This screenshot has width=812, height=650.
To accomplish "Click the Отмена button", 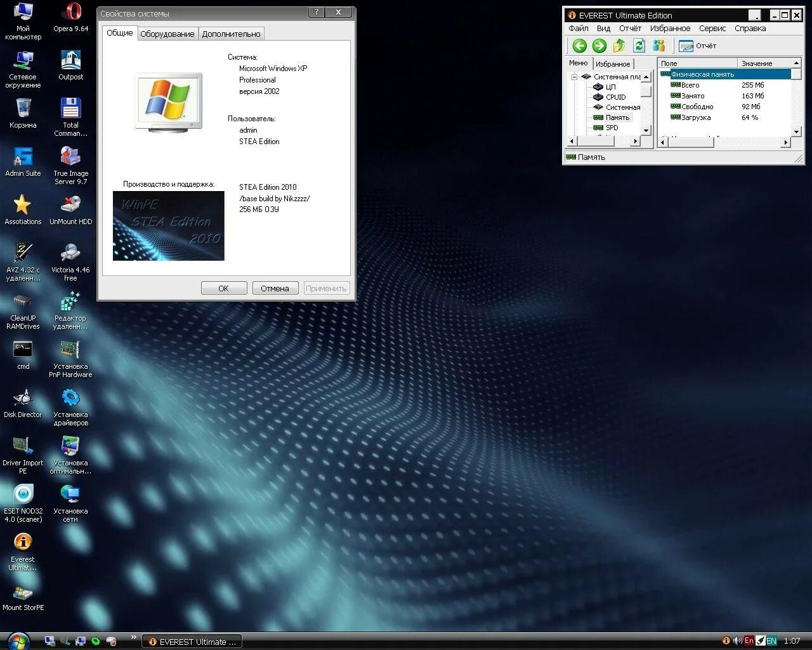I will point(275,288).
